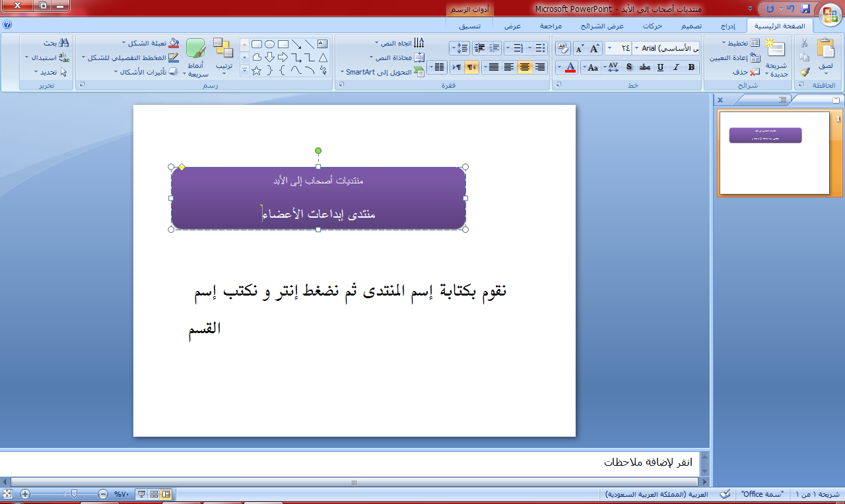Click the Clear All Formatting icon

click(x=563, y=47)
